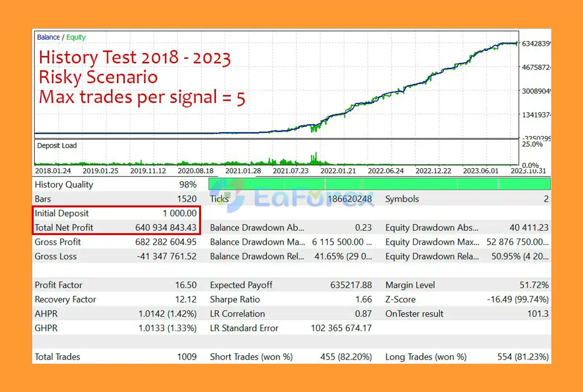
Task: Click the Z-Score value
Action: (x=517, y=300)
